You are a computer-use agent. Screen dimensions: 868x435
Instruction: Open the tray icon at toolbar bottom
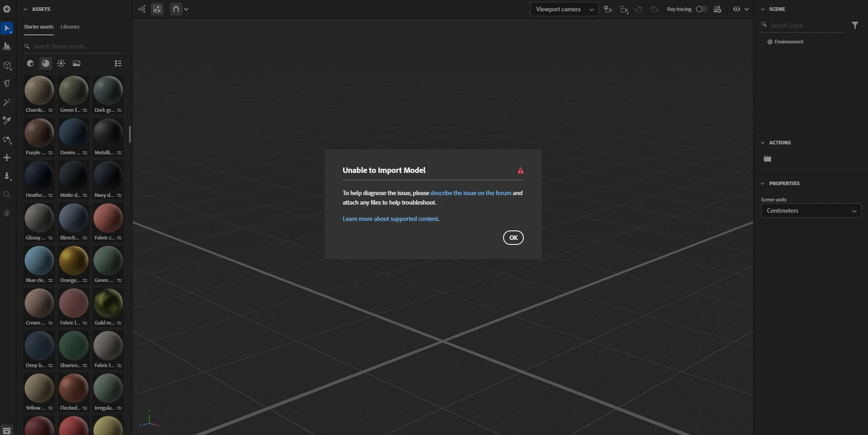7,430
